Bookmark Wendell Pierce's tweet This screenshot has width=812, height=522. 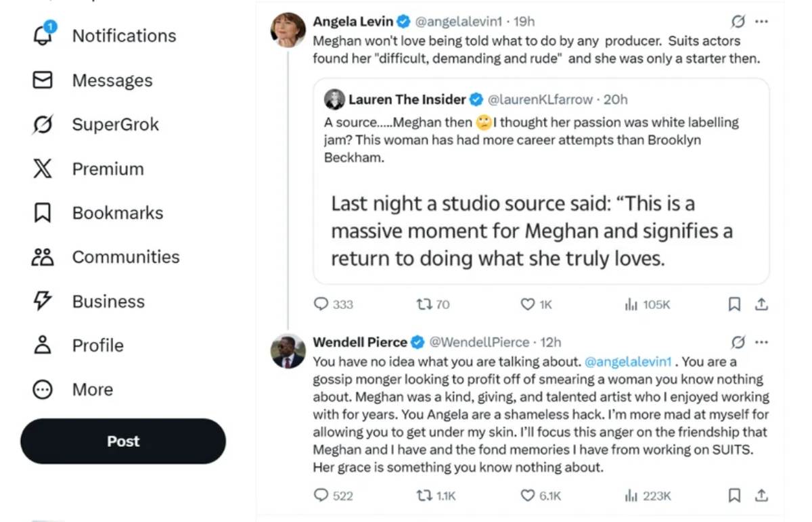[x=734, y=496]
